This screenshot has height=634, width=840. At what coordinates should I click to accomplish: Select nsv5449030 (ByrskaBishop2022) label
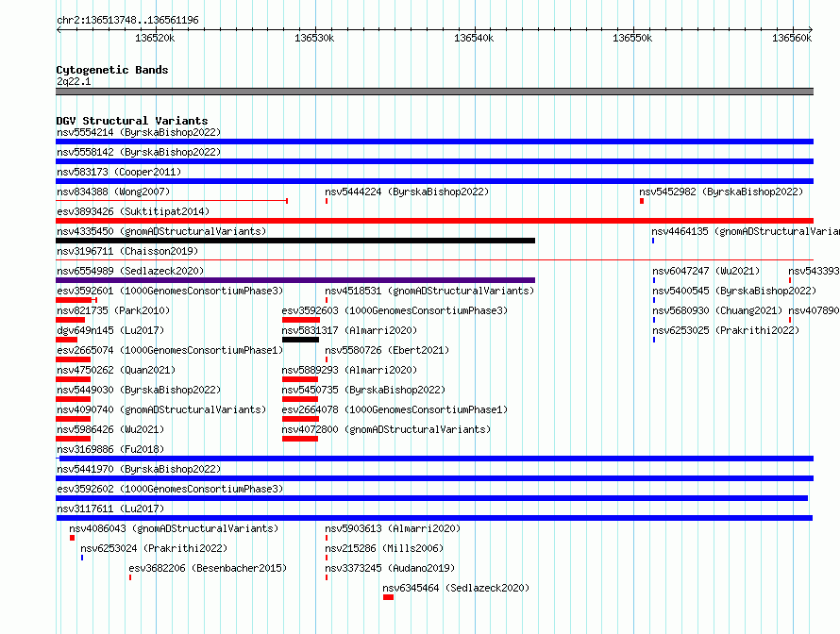139,390
